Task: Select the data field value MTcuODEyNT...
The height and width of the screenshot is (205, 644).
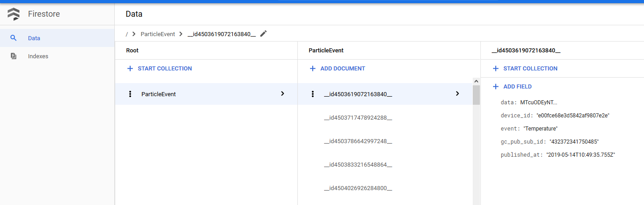Action: (x=539, y=102)
